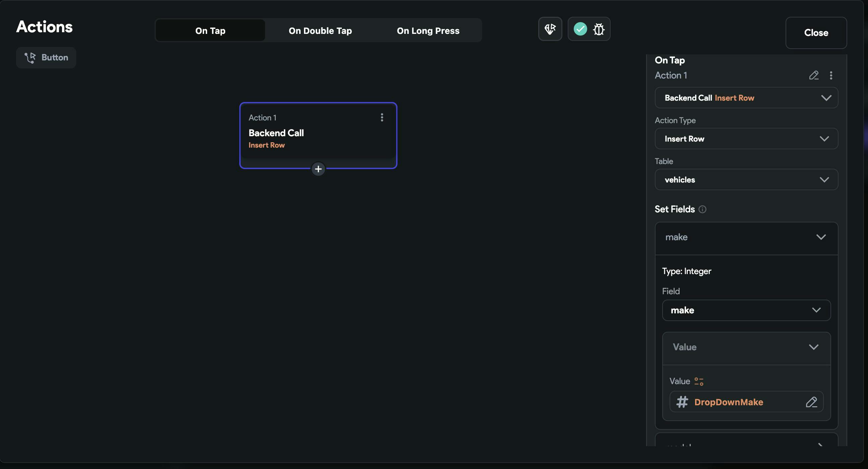Rename Action 1 using the pencil icon

pyautogui.click(x=814, y=75)
